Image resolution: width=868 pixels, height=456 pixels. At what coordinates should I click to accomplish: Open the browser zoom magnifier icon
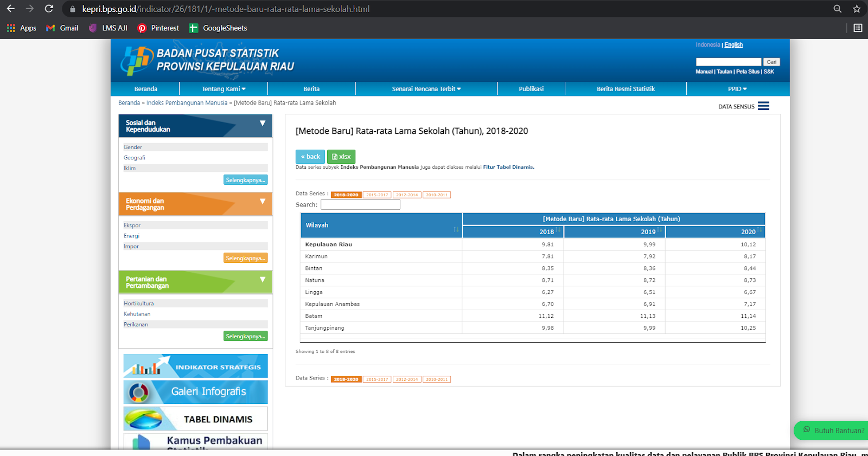point(838,9)
